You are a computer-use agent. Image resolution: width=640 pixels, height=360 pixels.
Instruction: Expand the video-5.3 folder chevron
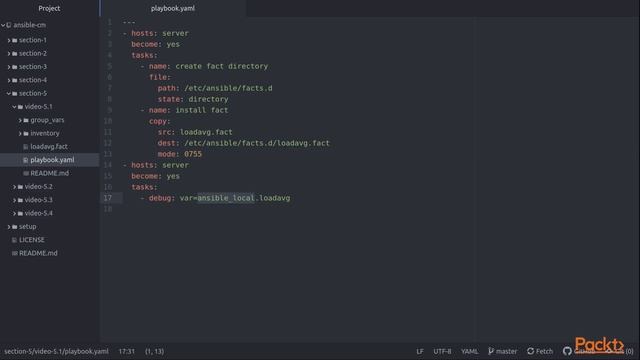tap(14, 200)
